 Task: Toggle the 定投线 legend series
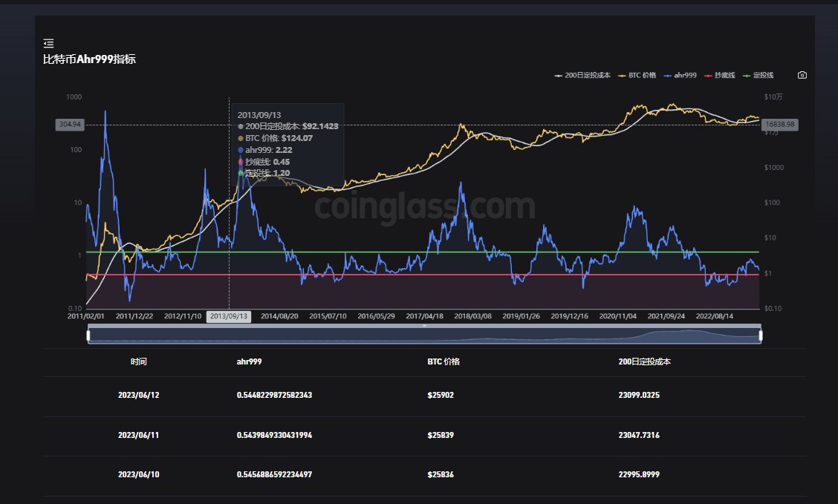(x=759, y=75)
